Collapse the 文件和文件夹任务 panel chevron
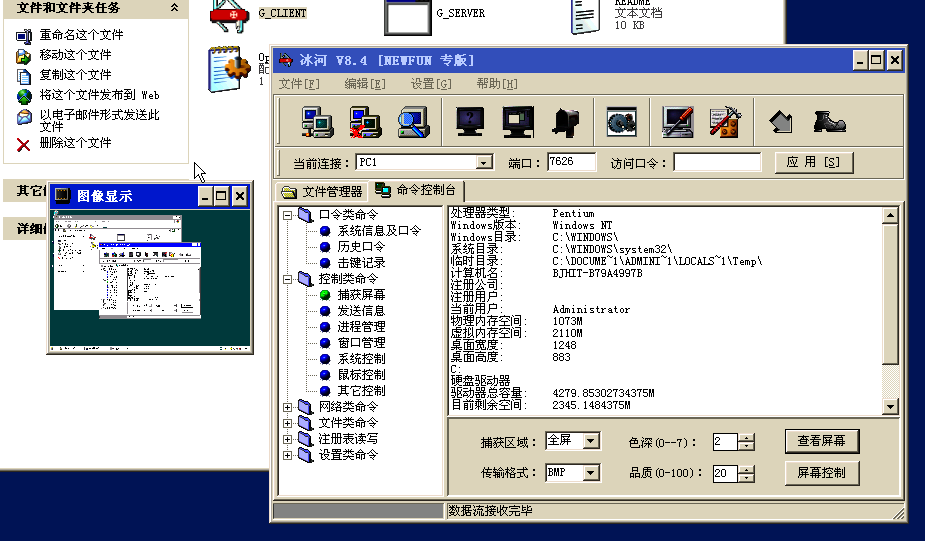 (174, 8)
